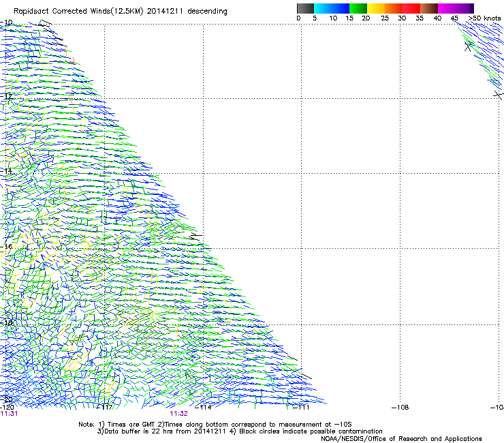Pick the orange 25–30 knots legend segment
Screen dimensions: 504x443
coord(394,8)
